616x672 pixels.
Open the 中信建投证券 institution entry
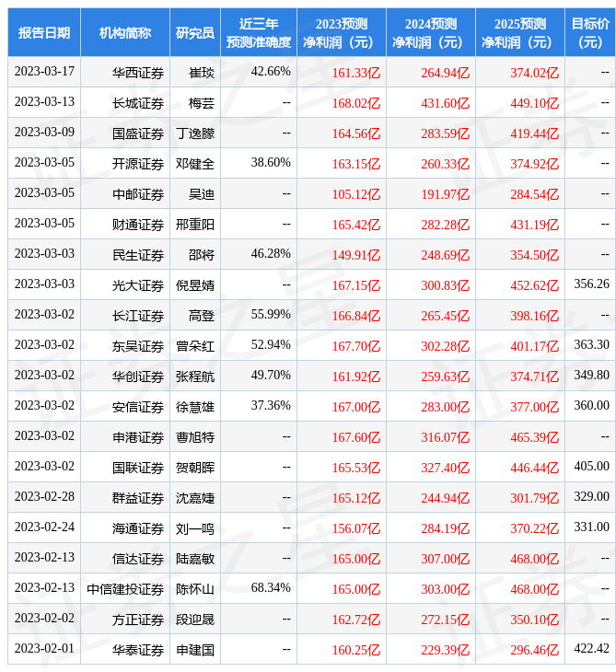pos(125,588)
